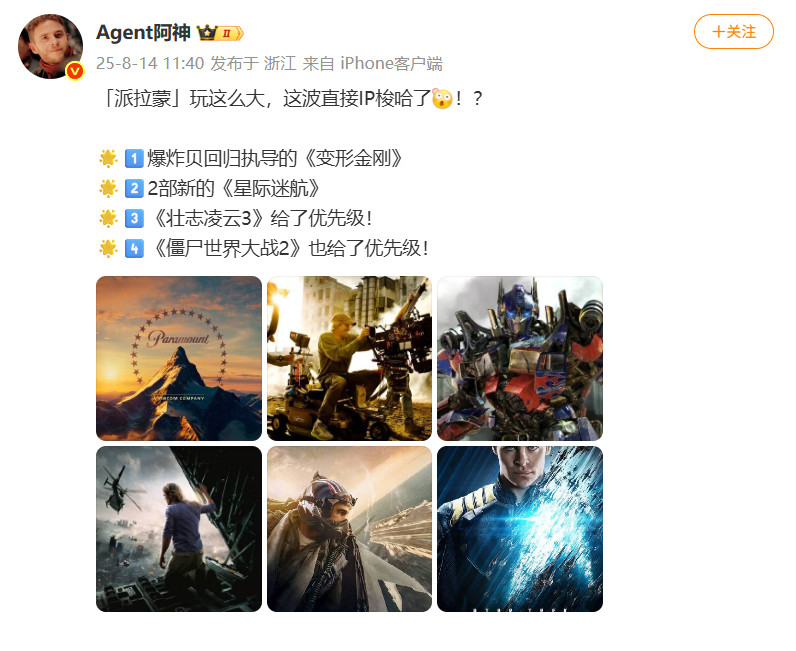The height and width of the screenshot is (651, 796).
Task: View the Top Gun pilot helmet image
Action: [349, 529]
